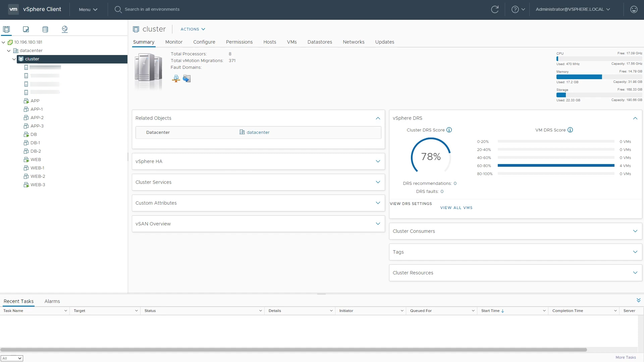The width and height of the screenshot is (644, 362).
Task: Open the Networks tab
Action: point(354,42)
